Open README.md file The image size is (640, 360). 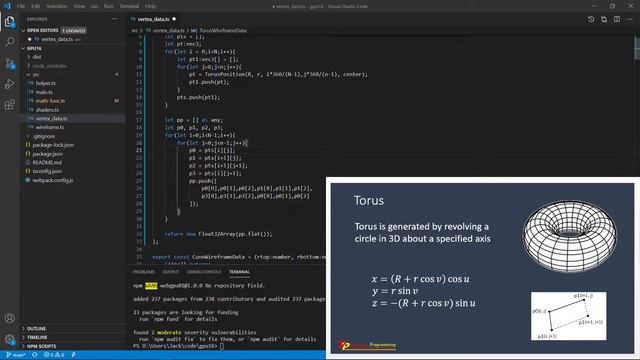coord(47,162)
